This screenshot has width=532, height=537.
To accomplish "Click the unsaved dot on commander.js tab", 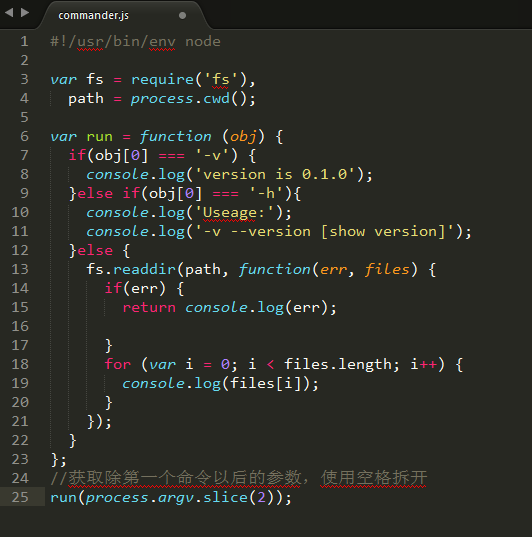I will coord(183,15).
